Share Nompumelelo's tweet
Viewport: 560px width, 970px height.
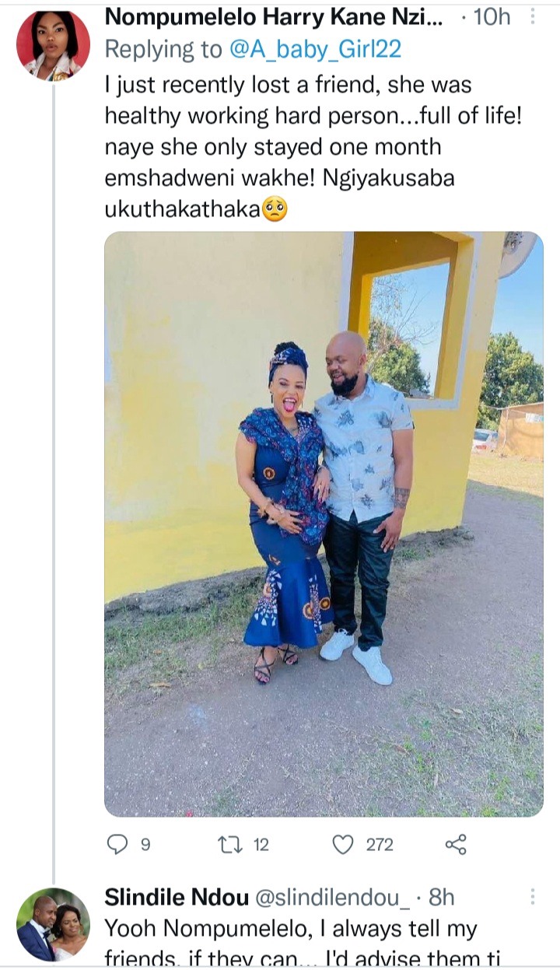[455, 844]
